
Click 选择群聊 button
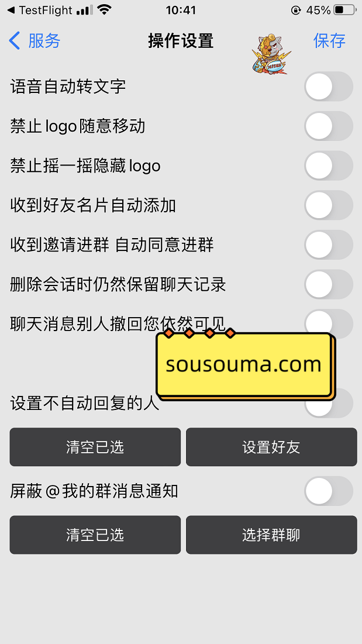[x=271, y=535]
